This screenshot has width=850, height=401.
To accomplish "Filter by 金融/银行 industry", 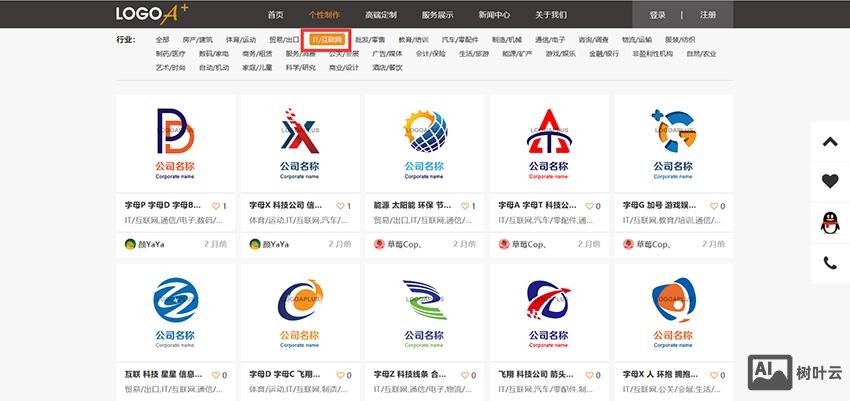I will [604, 54].
